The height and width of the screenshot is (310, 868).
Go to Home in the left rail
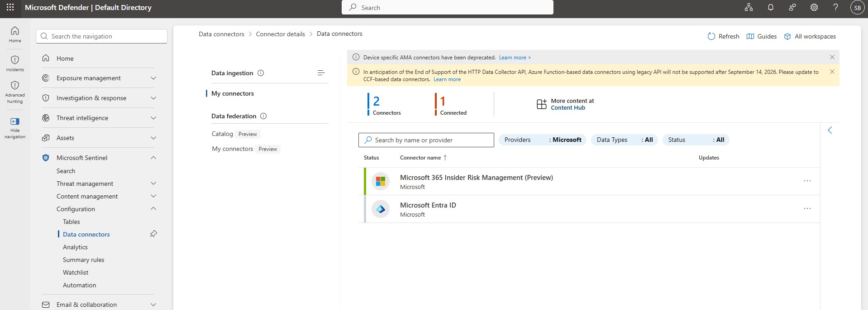pyautogui.click(x=15, y=34)
